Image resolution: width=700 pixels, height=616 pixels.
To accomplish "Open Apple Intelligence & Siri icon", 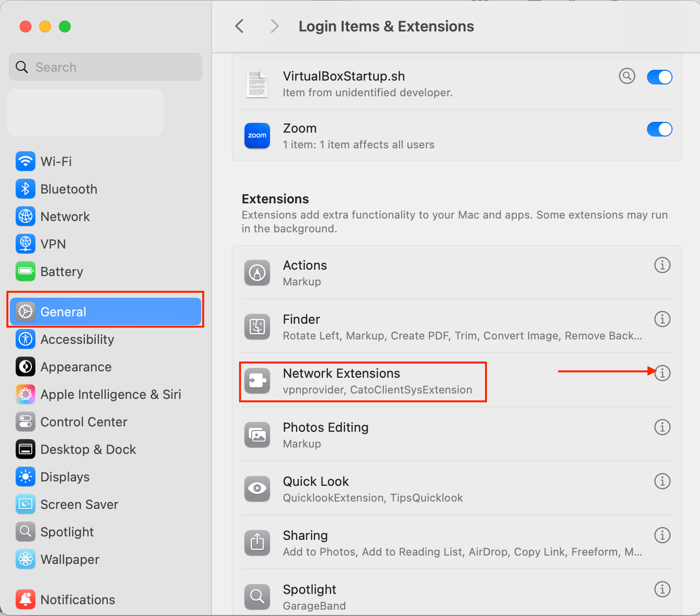I will pos(26,394).
